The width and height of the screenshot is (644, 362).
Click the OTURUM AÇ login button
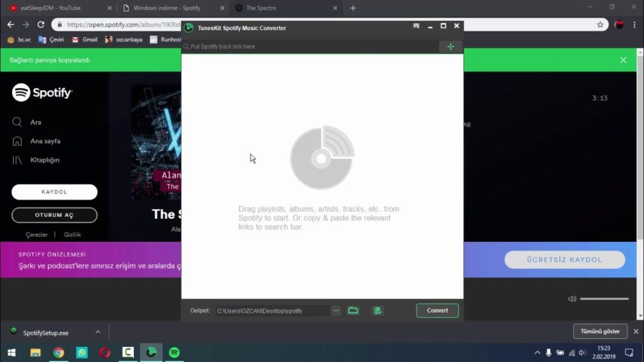point(54,215)
